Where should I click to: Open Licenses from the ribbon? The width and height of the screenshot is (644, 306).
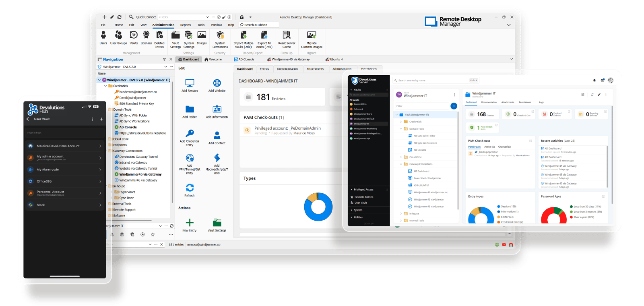[x=146, y=38]
